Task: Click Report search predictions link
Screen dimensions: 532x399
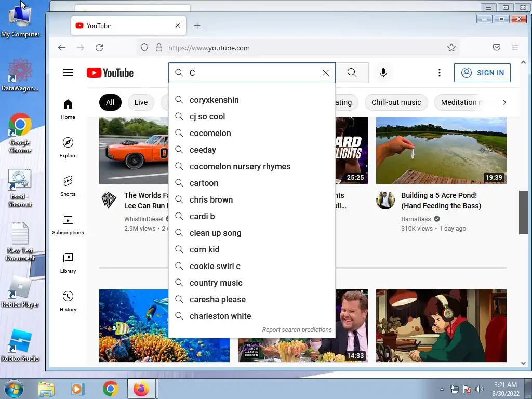Action: pos(297,330)
